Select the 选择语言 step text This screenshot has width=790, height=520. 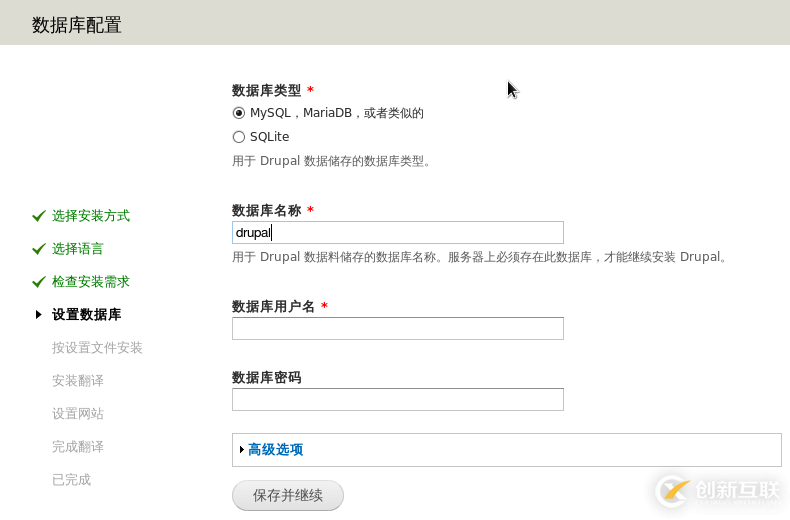pos(78,248)
